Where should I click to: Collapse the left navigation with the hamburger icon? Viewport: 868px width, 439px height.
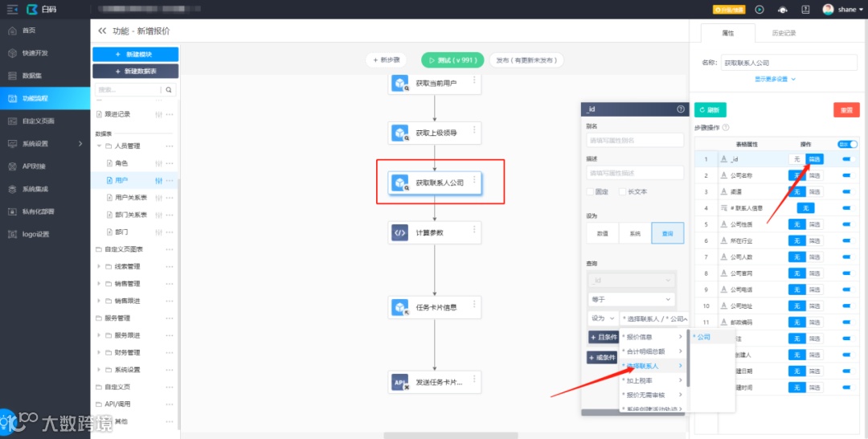12,10
